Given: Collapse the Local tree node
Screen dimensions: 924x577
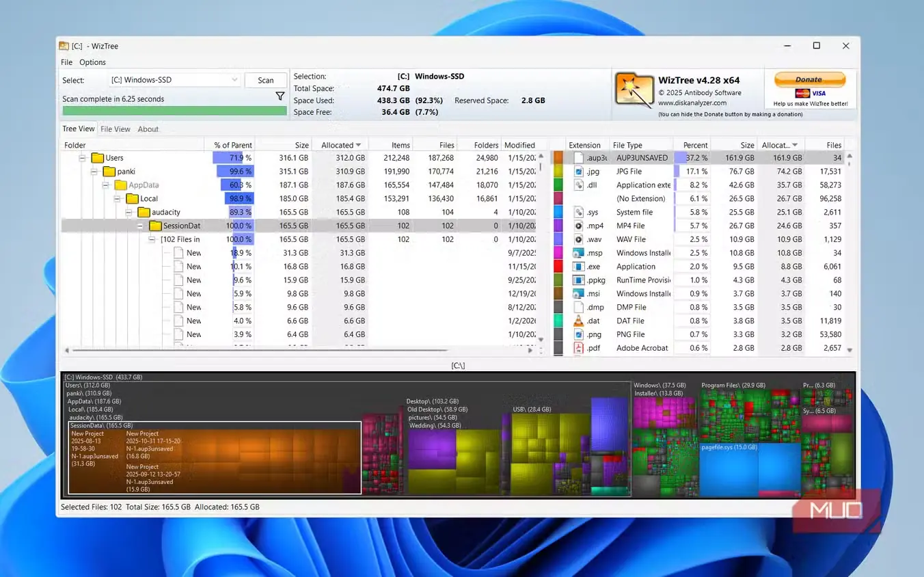Looking at the screenshot, I should (x=118, y=199).
